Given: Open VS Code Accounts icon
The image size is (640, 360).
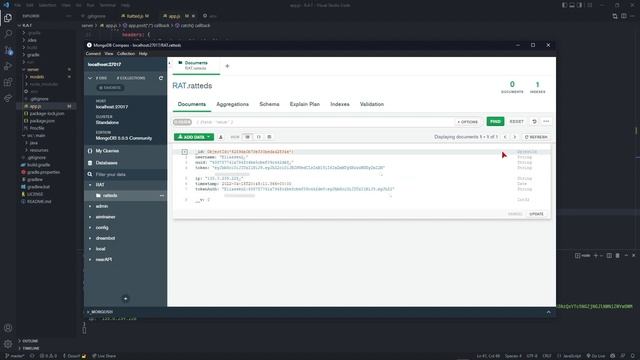Looking at the screenshot, I should [x=8, y=328].
